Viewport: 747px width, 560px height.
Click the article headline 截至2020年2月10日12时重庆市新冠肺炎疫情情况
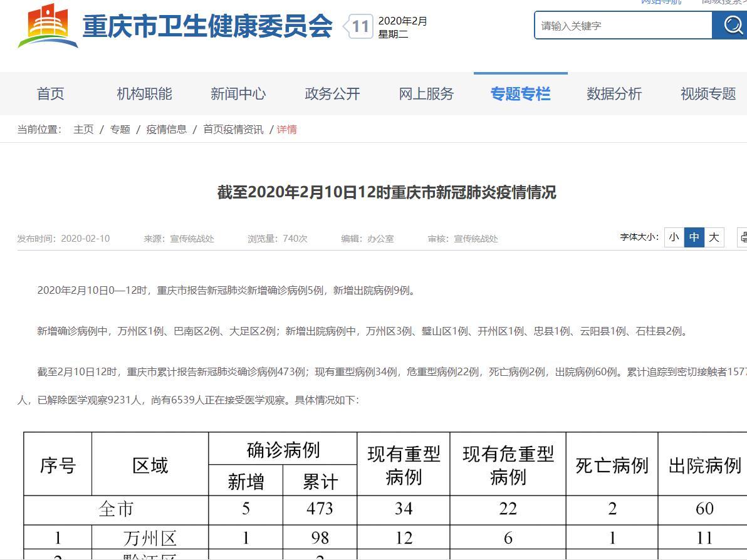[387, 192]
